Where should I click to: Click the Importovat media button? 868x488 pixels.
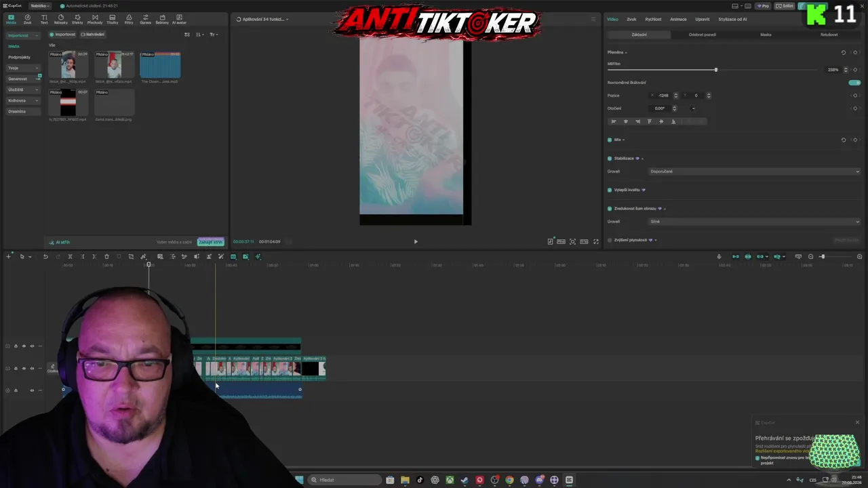62,35
